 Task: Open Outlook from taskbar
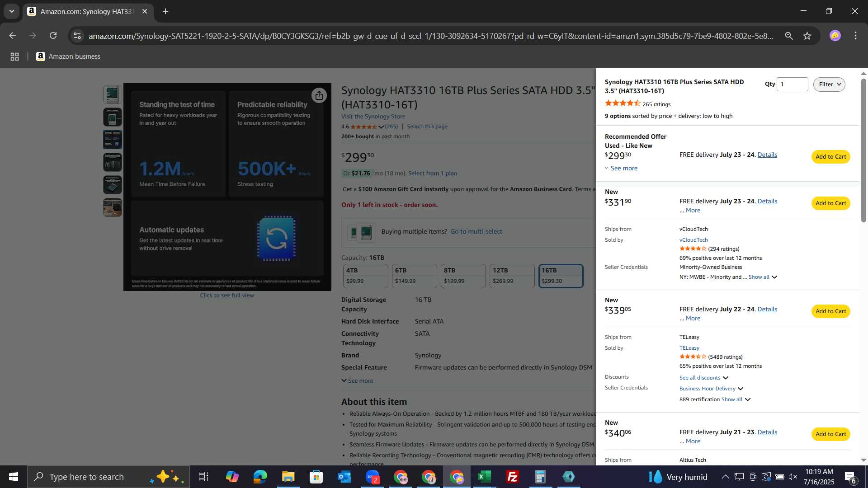344,477
